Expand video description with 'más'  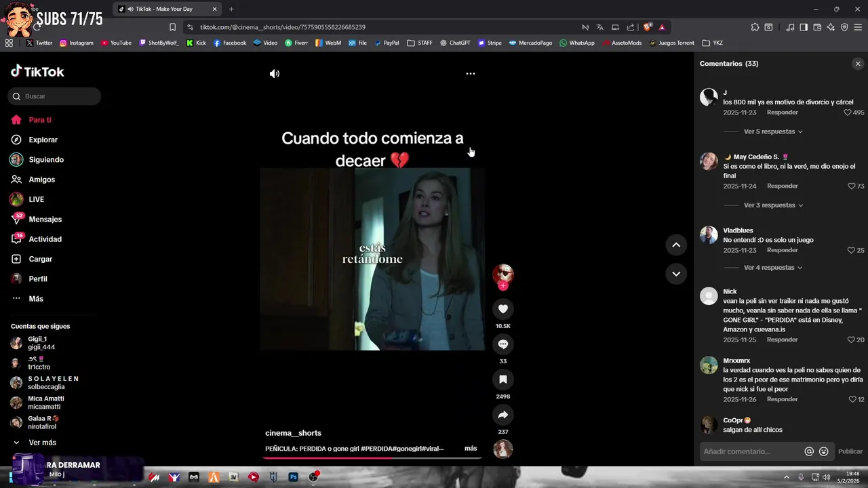tap(471, 449)
